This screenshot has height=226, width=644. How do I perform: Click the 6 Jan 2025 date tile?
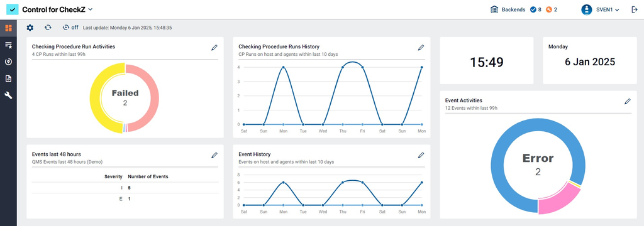tap(590, 61)
